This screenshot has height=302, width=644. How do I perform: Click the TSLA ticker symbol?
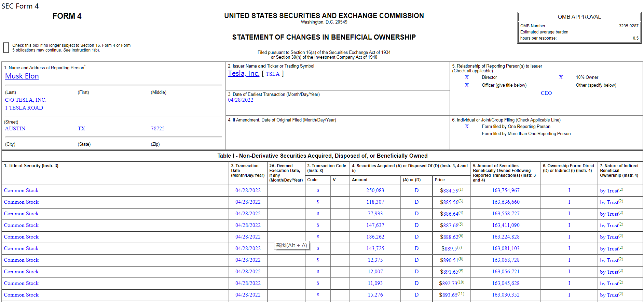click(273, 74)
